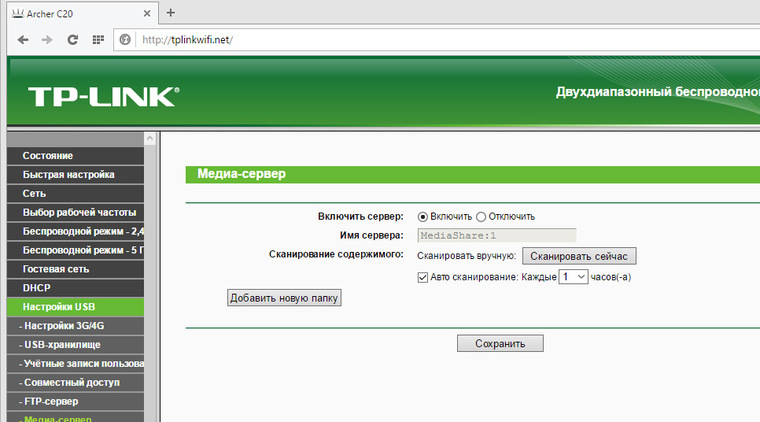Image resolution: width=760 pixels, height=422 pixels.
Task: Click the Имя сервера MediaShare field
Action: (497, 235)
